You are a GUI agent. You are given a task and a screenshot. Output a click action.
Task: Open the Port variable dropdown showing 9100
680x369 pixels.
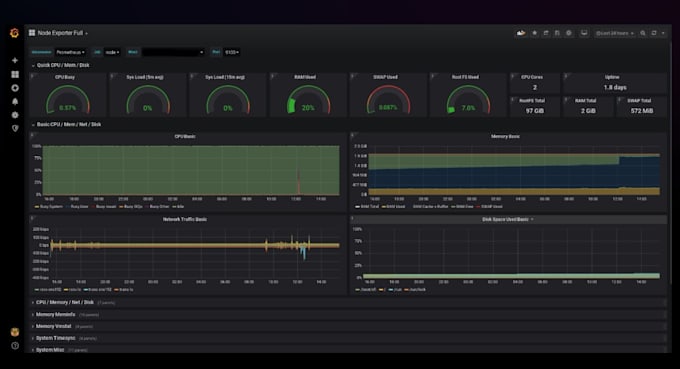tap(232, 52)
